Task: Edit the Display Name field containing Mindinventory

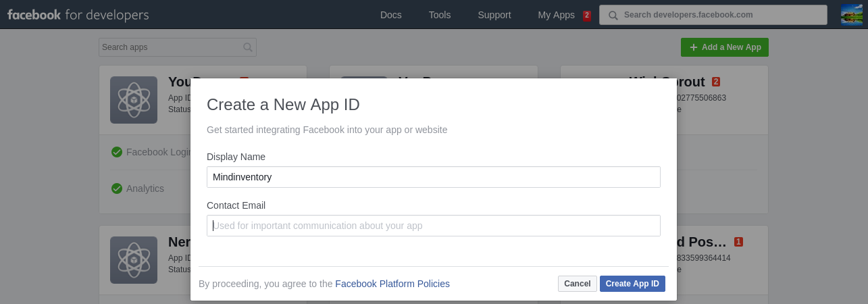Action: coord(434,177)
